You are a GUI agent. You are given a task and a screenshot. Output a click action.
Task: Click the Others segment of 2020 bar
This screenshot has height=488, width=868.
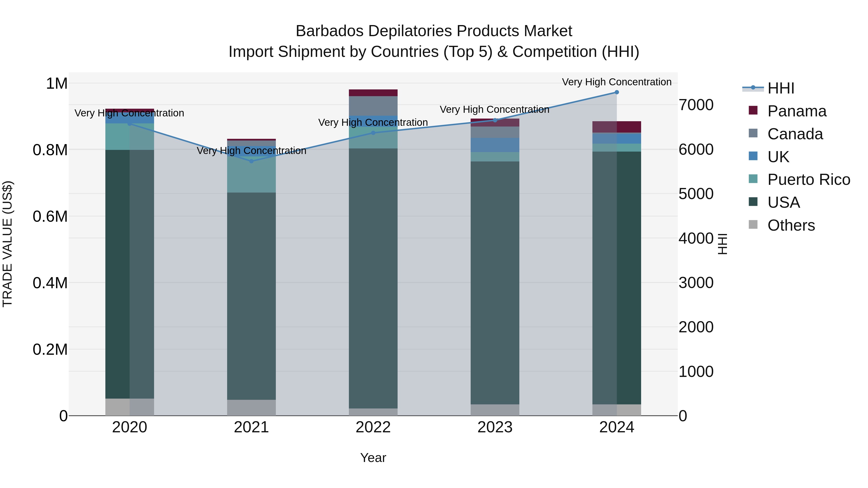pyautogui.click(x=130, y=407)
